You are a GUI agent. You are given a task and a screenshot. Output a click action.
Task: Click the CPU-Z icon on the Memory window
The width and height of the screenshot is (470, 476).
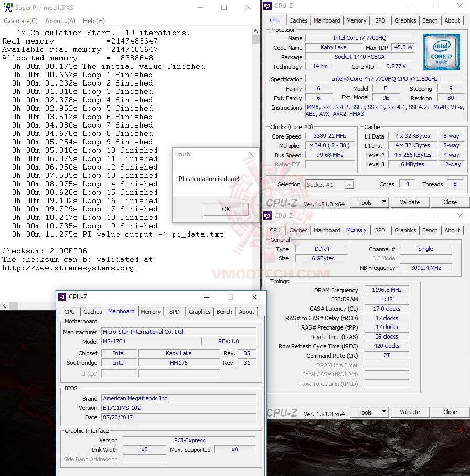(268, 215)
